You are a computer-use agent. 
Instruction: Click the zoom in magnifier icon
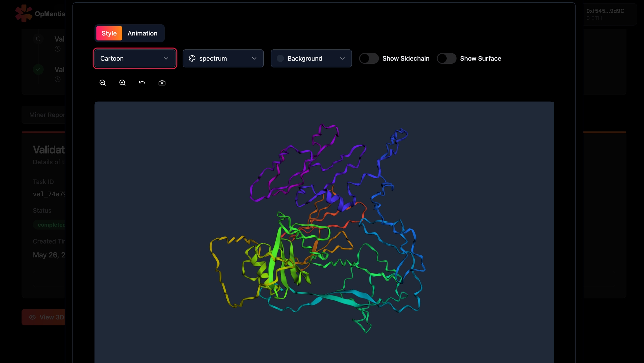coord(122,83)
